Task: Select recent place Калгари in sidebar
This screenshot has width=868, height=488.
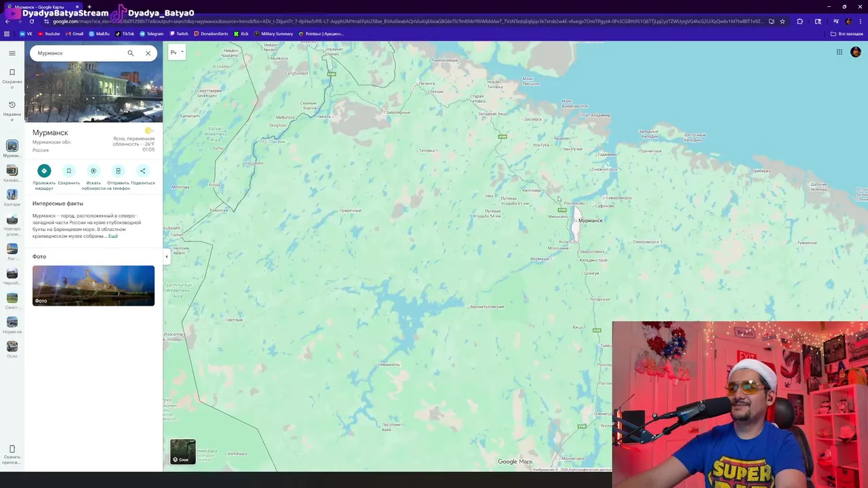Action: [x=12, y=198]
